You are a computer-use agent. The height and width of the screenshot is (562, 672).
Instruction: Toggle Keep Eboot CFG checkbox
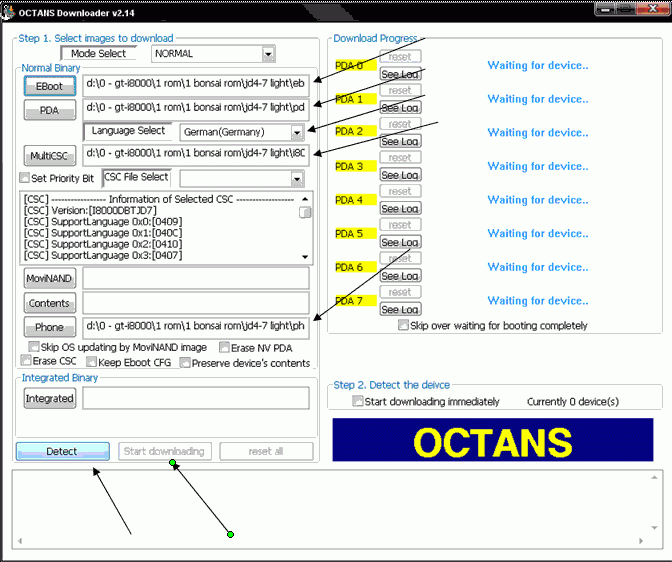(x=91, y=362)
